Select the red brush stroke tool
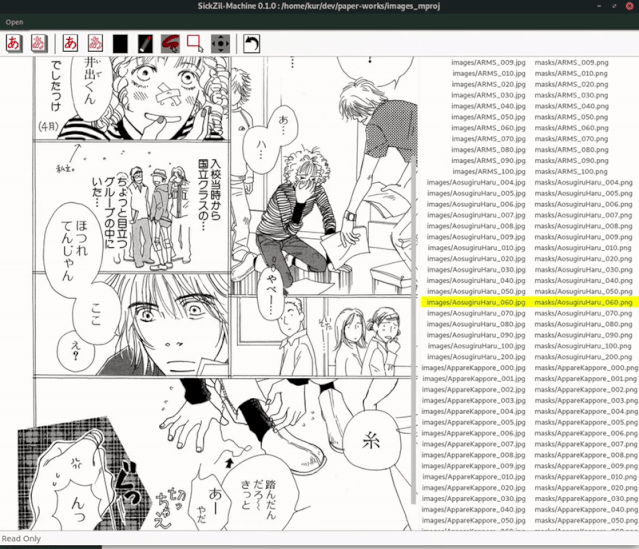Screen dimensions: 639x549 pos(170,44)
